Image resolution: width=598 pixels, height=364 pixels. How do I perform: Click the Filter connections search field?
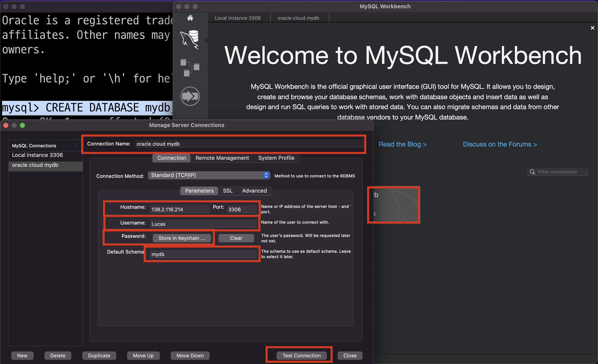[x=558, y=172]
